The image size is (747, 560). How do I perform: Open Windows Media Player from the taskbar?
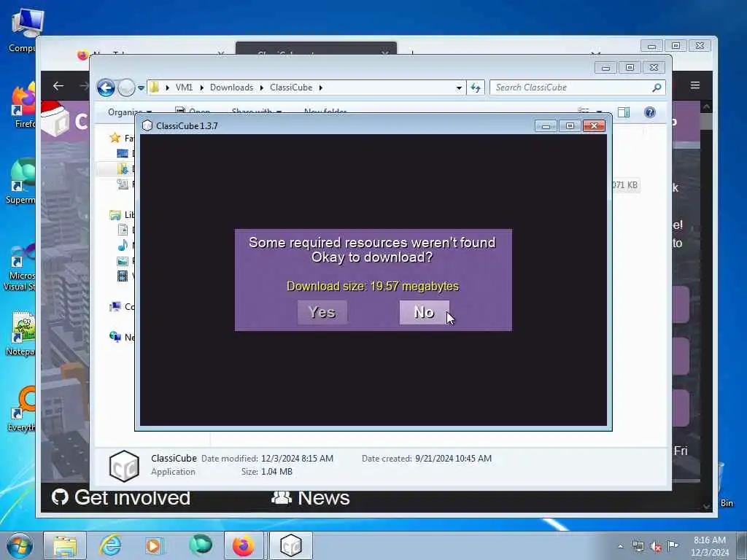click(153, 545)
